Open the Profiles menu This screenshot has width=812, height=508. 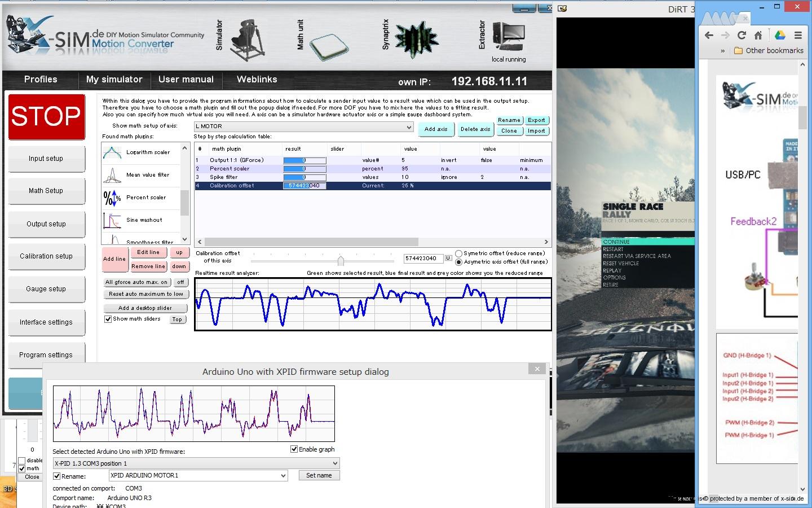coord(41,80)
